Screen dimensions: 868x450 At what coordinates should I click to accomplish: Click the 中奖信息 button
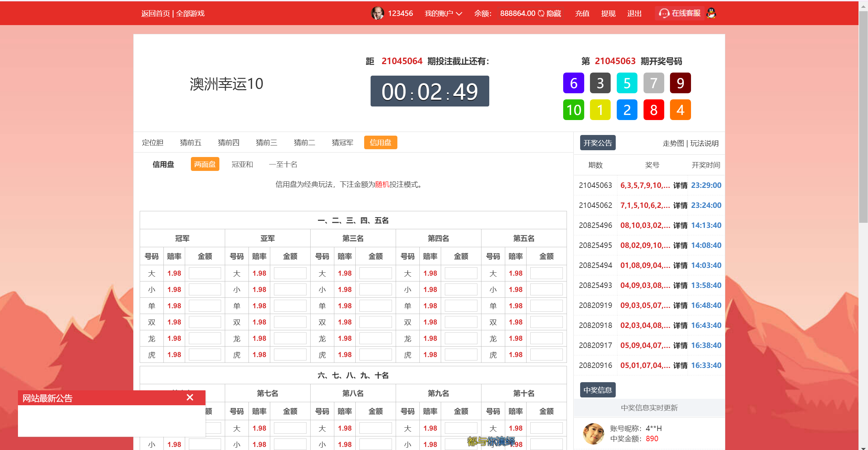point(598,390)
